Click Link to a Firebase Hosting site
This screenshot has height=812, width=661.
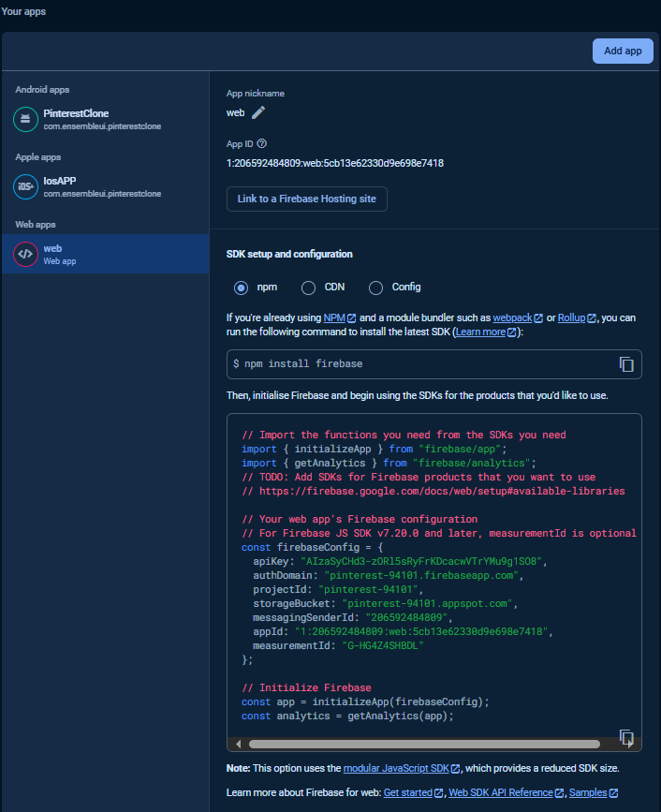pos(306,199)
